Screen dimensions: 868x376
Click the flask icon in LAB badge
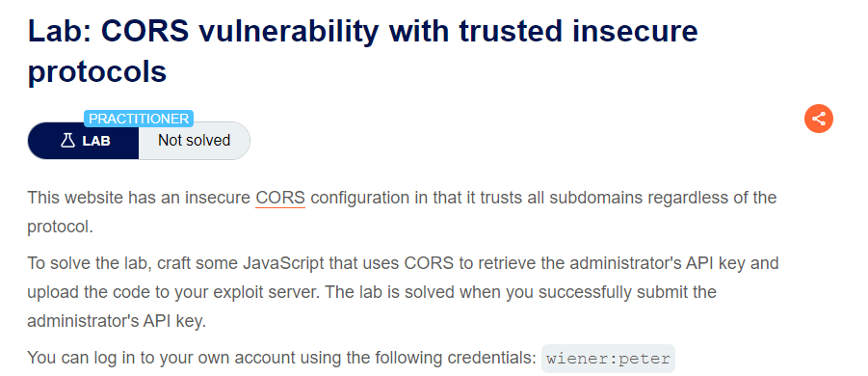point(67,141)
